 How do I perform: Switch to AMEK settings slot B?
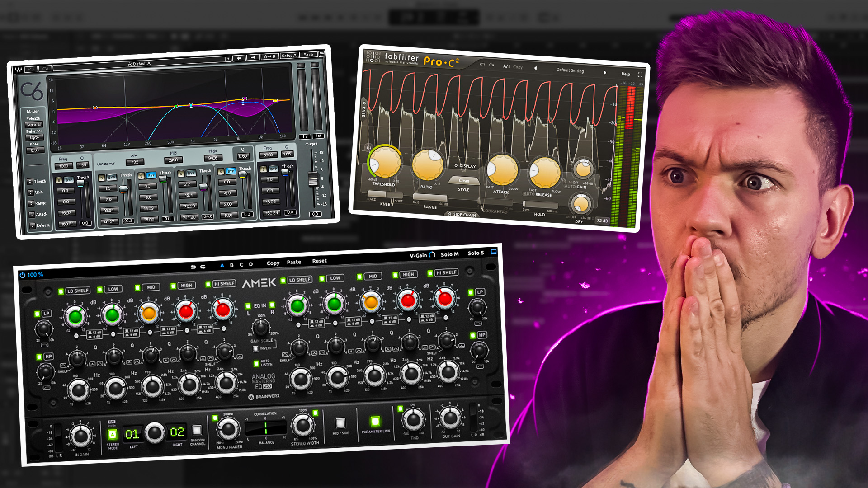point(231,265)
